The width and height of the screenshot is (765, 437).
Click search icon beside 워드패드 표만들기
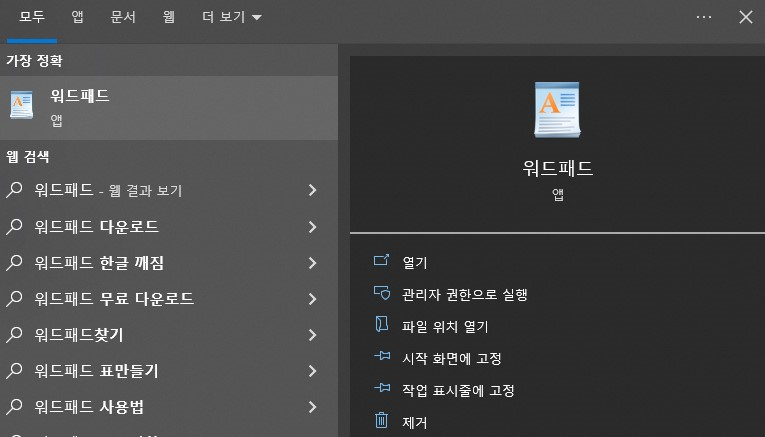tap(14, 371)
